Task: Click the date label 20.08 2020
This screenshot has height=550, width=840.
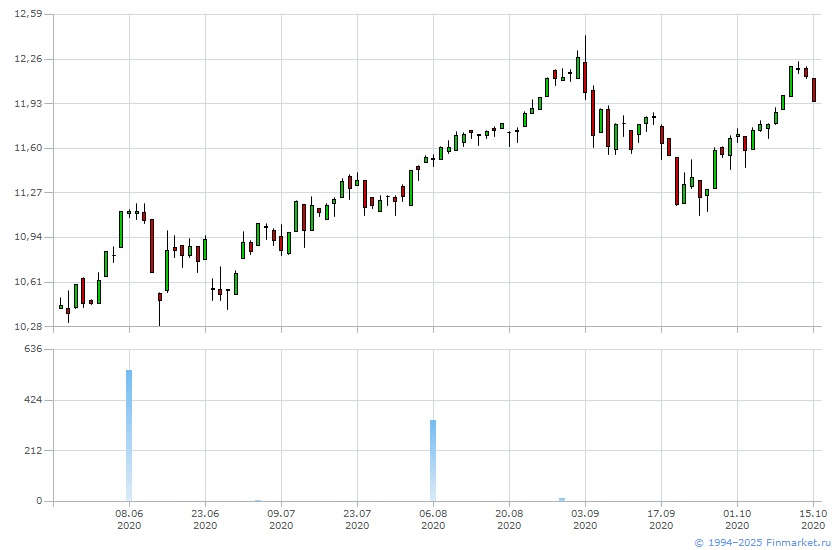Action: pyautogui.click(x=509, y=519)
